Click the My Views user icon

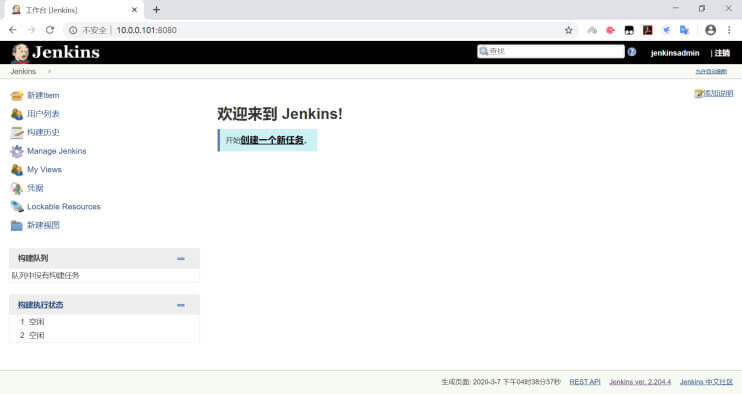coord(17,170)
